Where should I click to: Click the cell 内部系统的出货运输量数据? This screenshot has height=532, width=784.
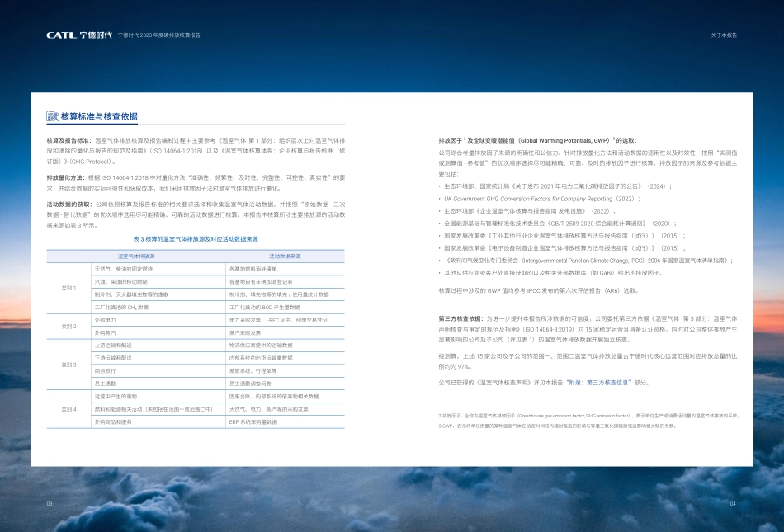tap(261, 358)
